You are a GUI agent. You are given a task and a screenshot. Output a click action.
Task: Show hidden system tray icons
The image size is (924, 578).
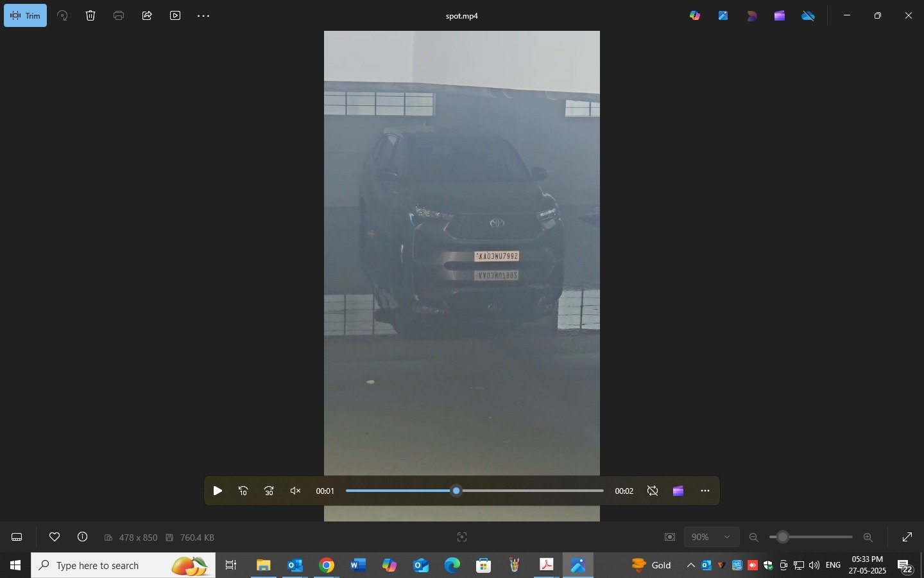[690, 565]
